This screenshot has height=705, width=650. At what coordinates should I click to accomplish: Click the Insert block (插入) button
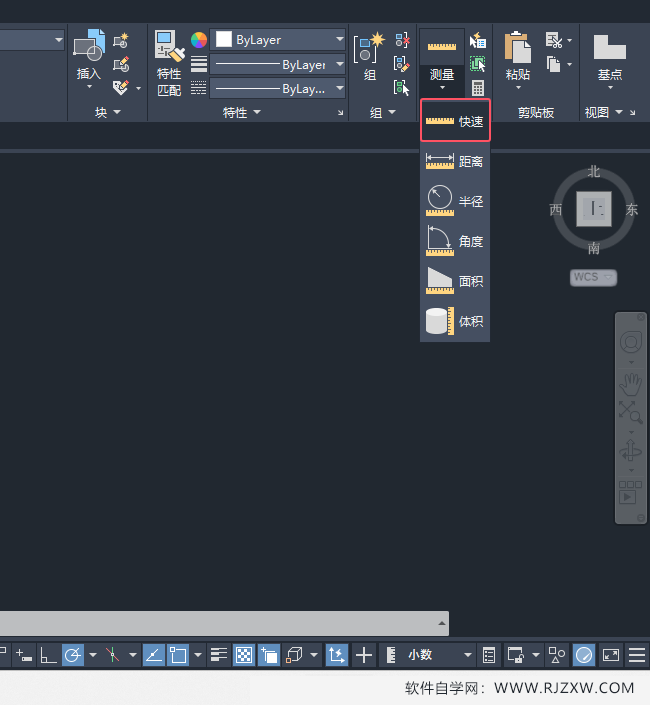point(89,58)
